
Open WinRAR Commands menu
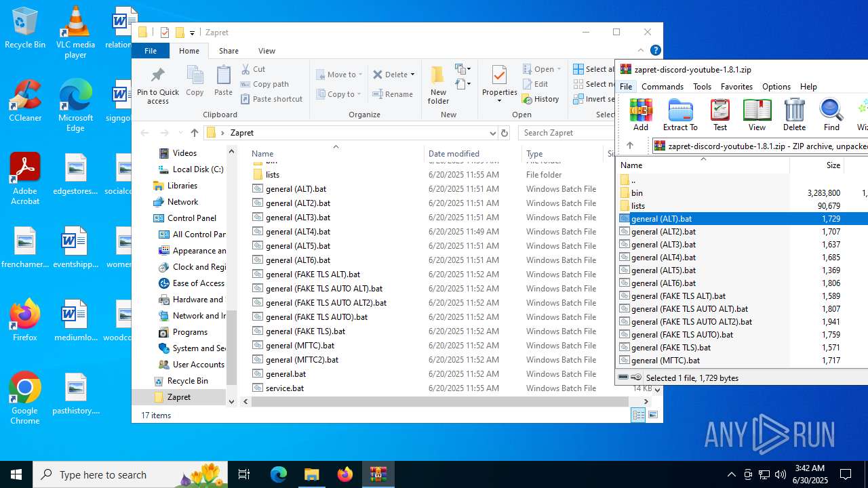(x=663, y=87)
